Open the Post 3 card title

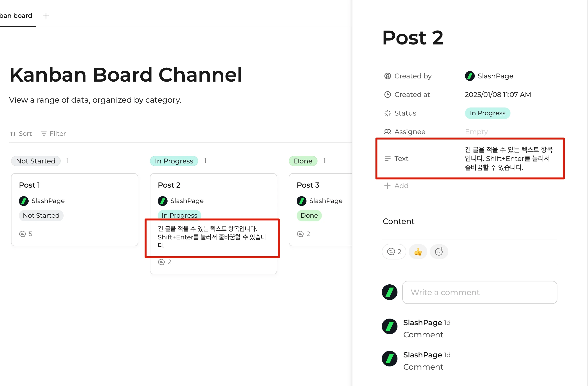[308, 185]
